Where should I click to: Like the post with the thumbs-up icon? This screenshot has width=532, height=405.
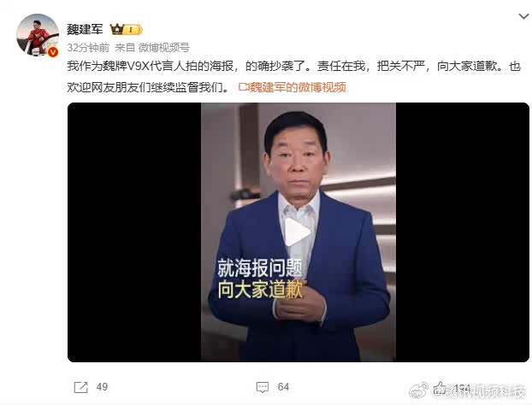pyautogui.click(x=440, y=388)
